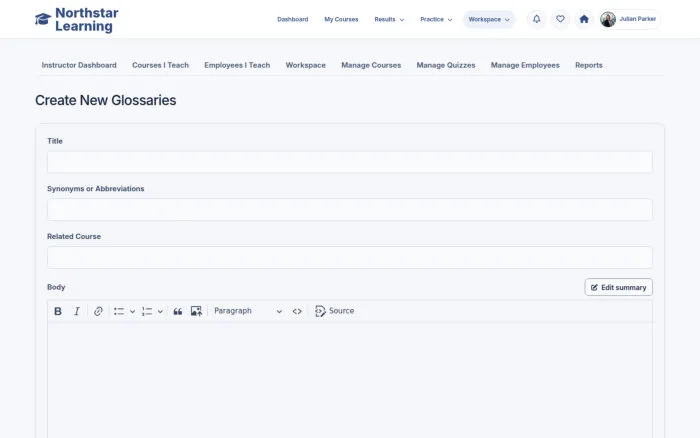Insert a block quote
Viewport: 700px width, 438px height.
point(178,311)
